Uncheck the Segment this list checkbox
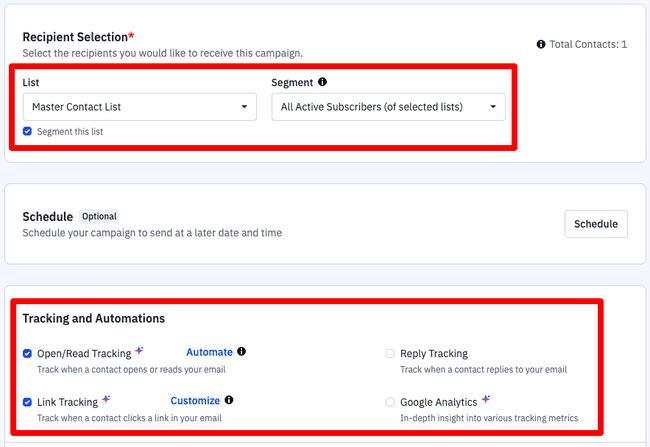 (28, 131)
